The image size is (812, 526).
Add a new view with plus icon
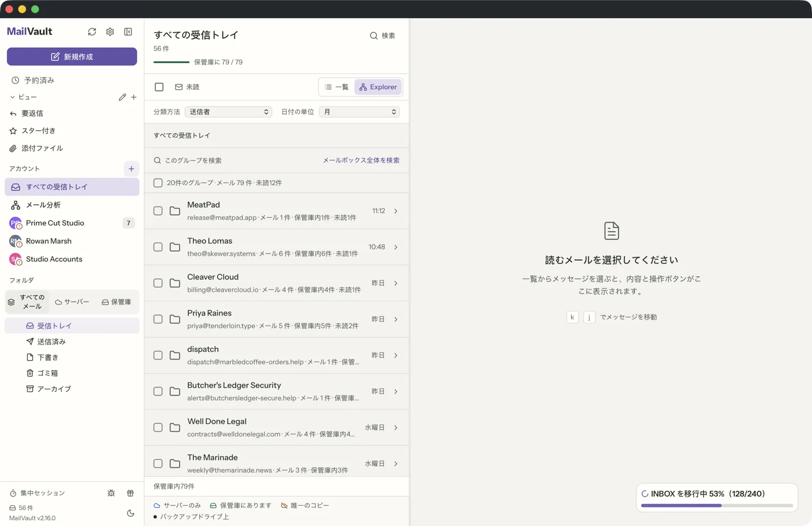[x=134, y=97]
